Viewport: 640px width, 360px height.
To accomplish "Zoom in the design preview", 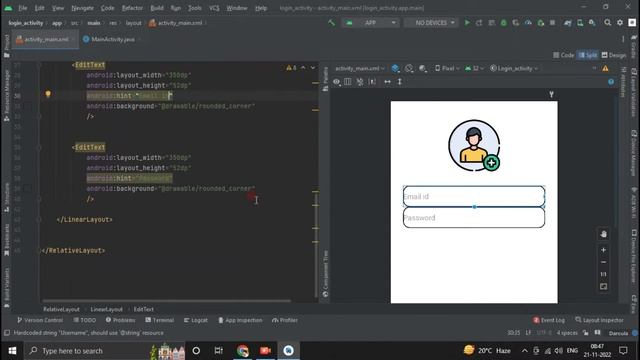I will click(x=603, y=250).
